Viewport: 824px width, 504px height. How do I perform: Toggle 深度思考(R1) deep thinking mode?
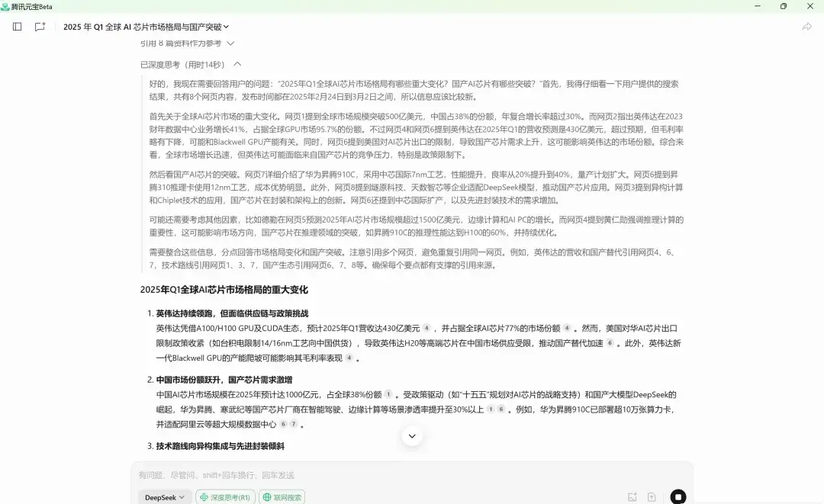click(x=225, y=497)
